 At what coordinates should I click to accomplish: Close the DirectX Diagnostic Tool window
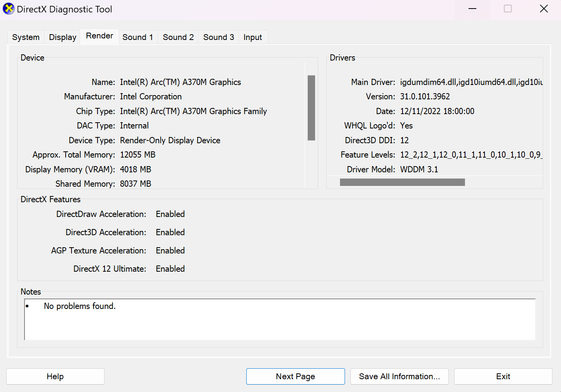(x=544, y=9)
